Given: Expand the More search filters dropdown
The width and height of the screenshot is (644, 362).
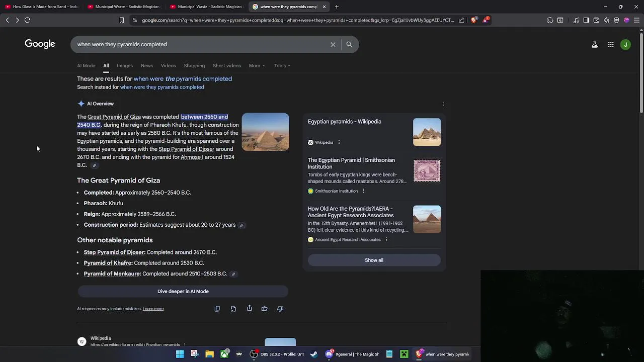Looking at the screenshot, I should (257, 66).
